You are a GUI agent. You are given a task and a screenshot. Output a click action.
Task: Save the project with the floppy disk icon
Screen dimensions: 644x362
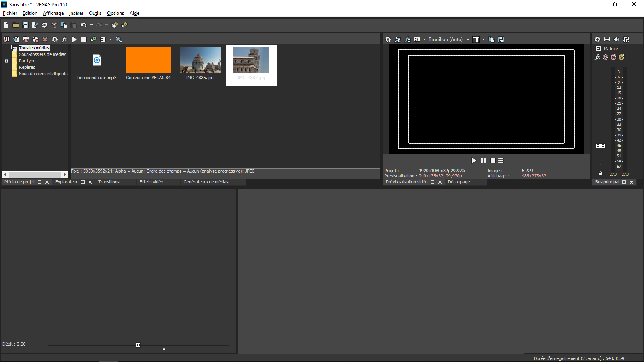(25, 25)
